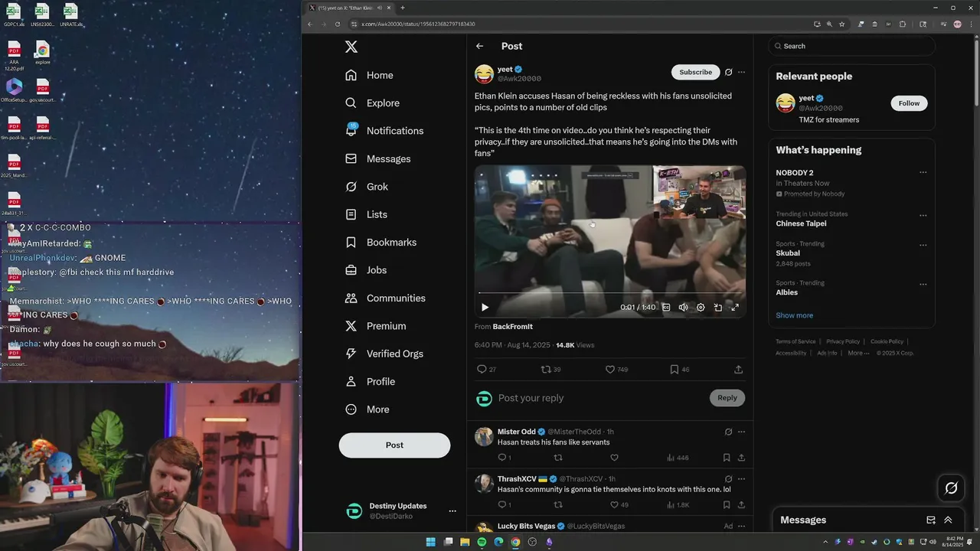Open a new Chrome tab
The height and width of the screenshot is (551, 980).
tap(403, 8)
